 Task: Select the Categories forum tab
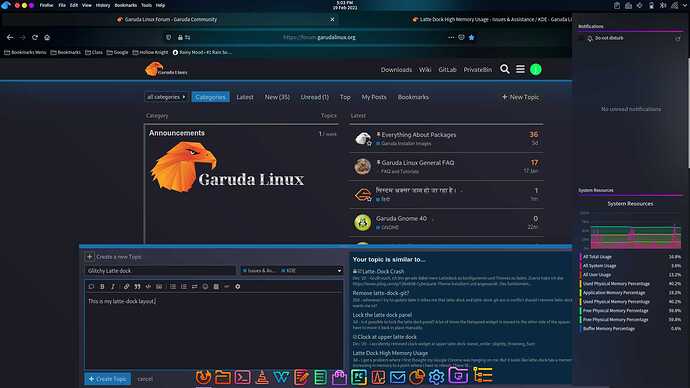tap(210, 97)
